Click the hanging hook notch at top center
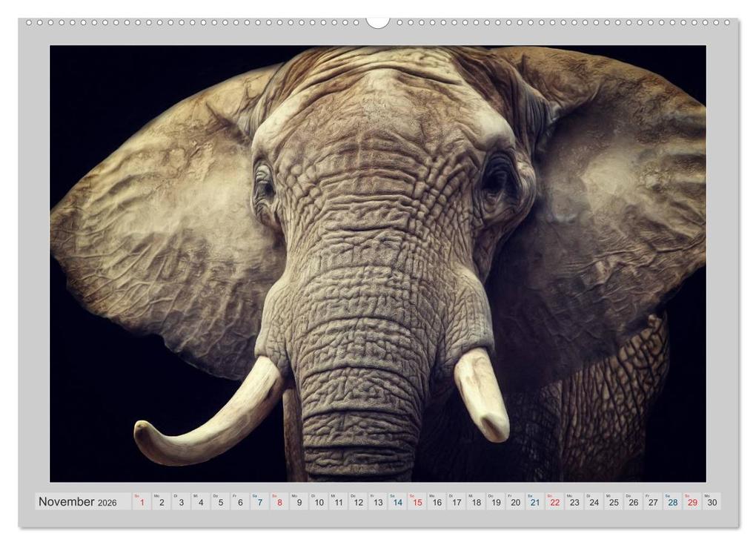This screenshot has height=545, width=756. point(377,22)
